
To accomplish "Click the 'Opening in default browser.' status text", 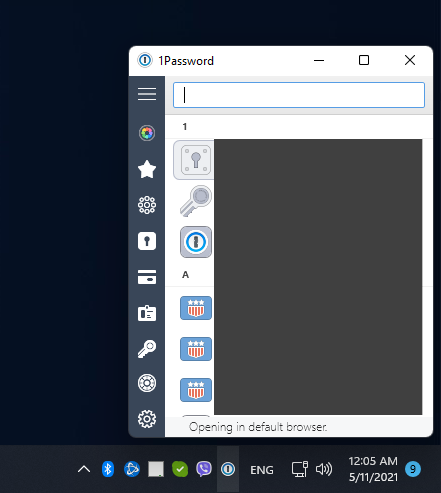I will [258, 427].
